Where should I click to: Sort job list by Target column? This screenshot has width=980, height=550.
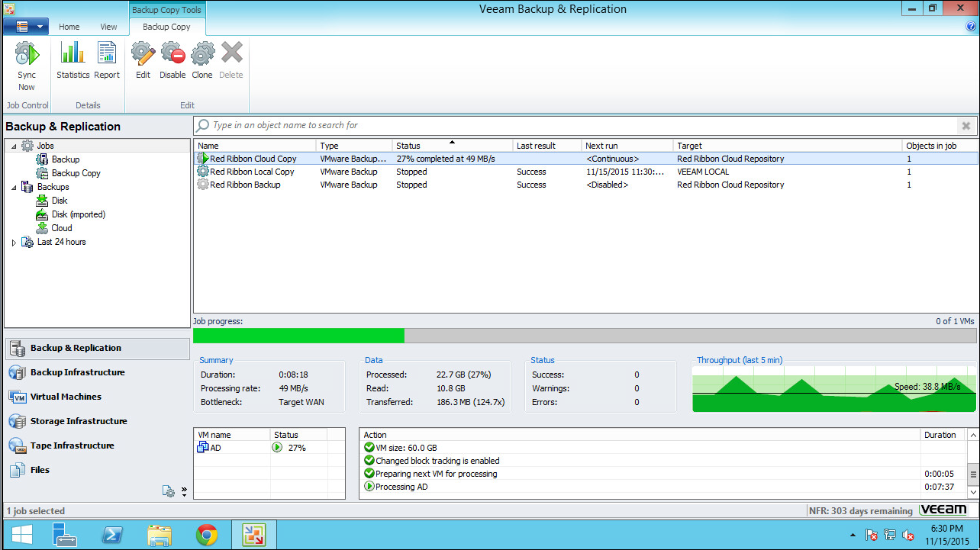click(x=788, y=146)
